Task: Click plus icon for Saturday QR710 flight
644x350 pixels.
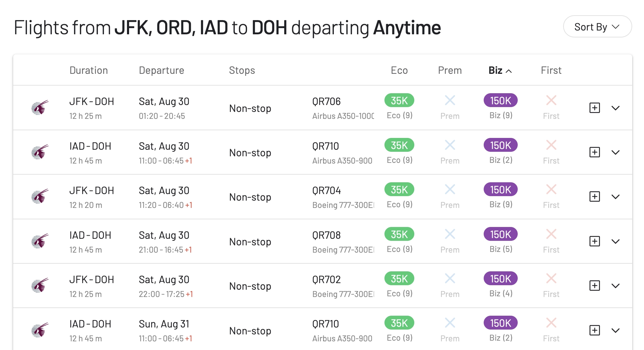Action: click(x=595, y=152)
